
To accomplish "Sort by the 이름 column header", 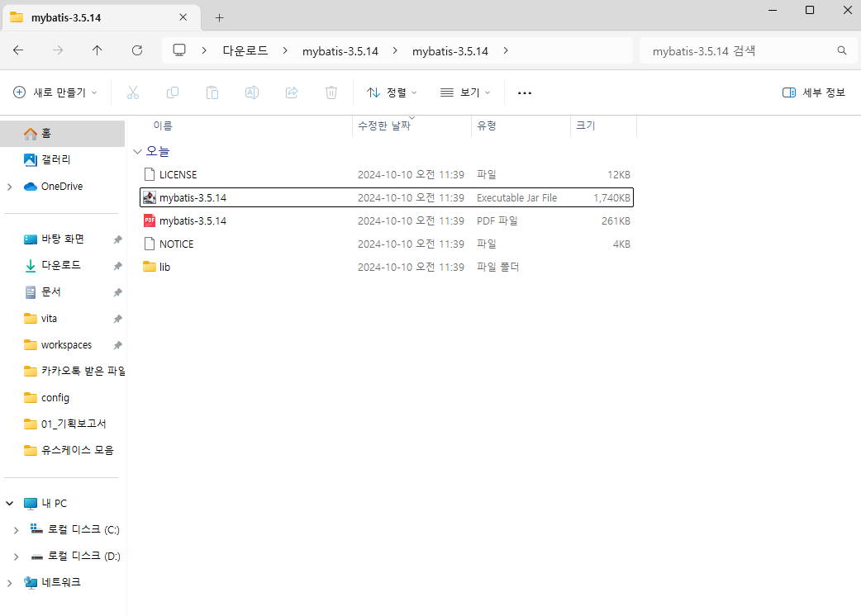I will tap(163, 126).
